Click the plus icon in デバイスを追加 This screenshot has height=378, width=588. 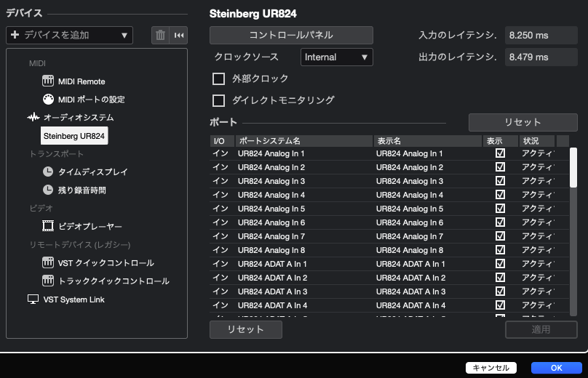tap(15, 35)
